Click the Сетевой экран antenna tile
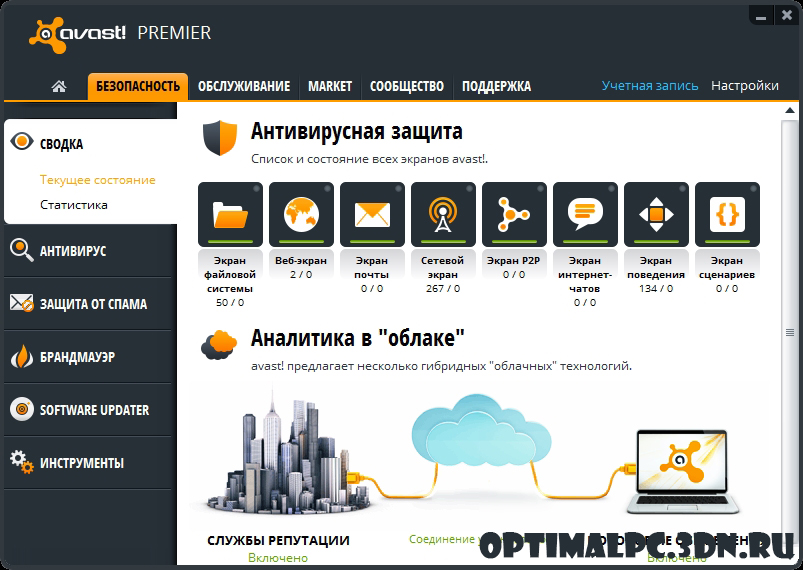 pyautogui.click(x=443, y=214)
